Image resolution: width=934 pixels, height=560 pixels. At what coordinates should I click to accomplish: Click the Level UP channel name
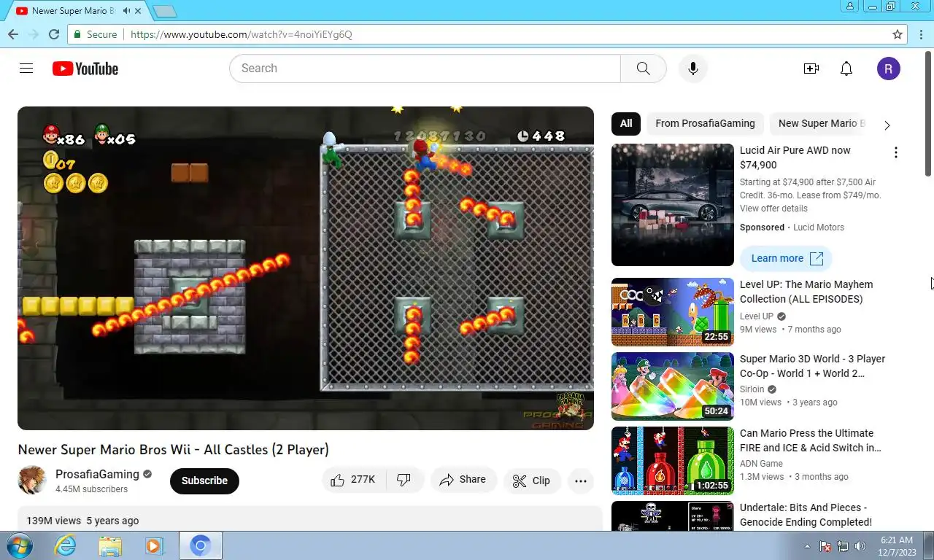pyautogui.click(x=756, y=316)
